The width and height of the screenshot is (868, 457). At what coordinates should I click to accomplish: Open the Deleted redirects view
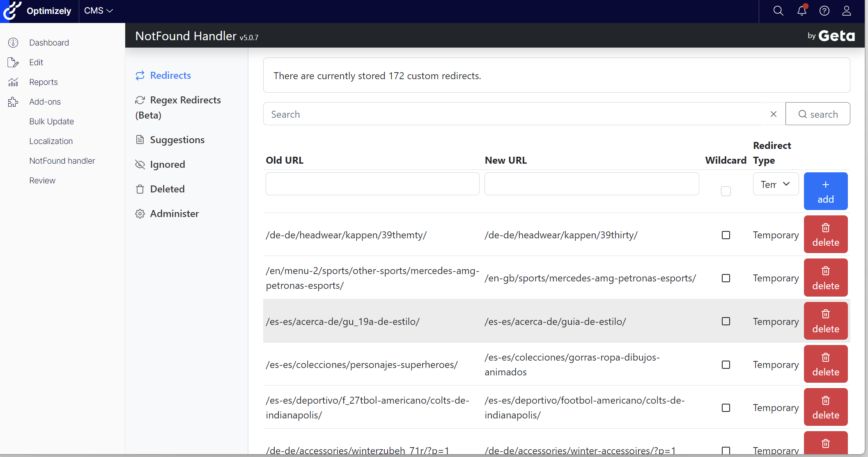tap(168, 189)
